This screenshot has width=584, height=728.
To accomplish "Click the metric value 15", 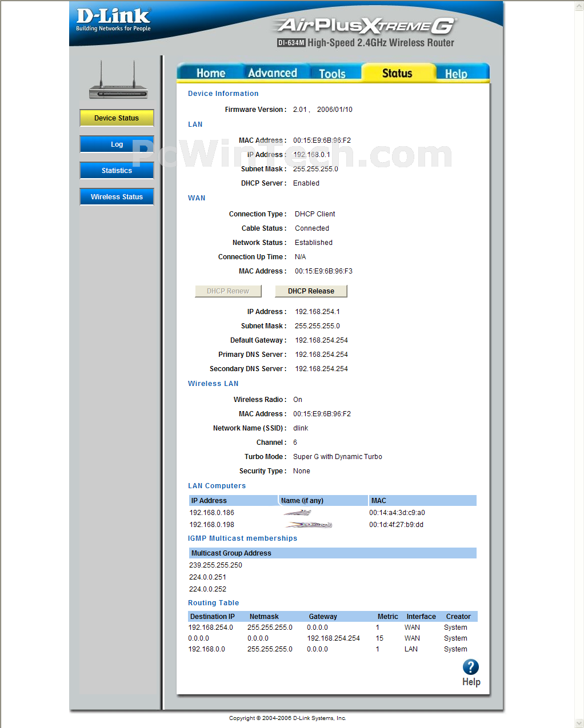I will pyautogui.click(x=379, y=638).
